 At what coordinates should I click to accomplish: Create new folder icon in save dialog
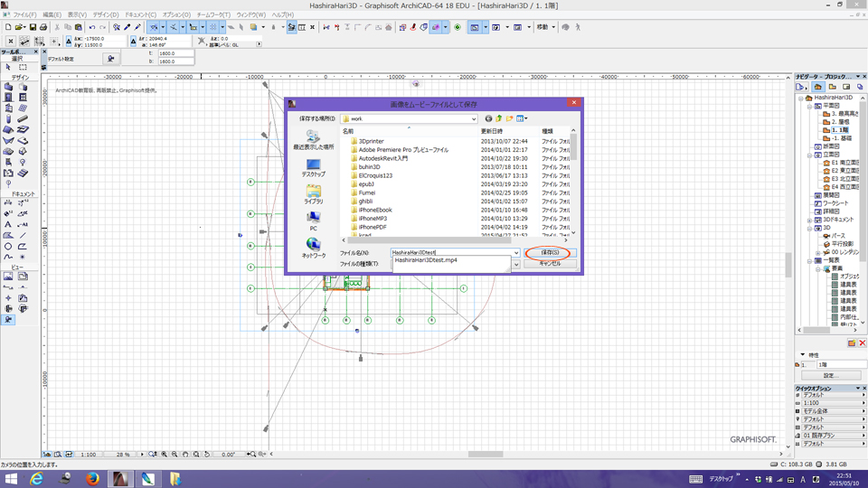(509, 118)
